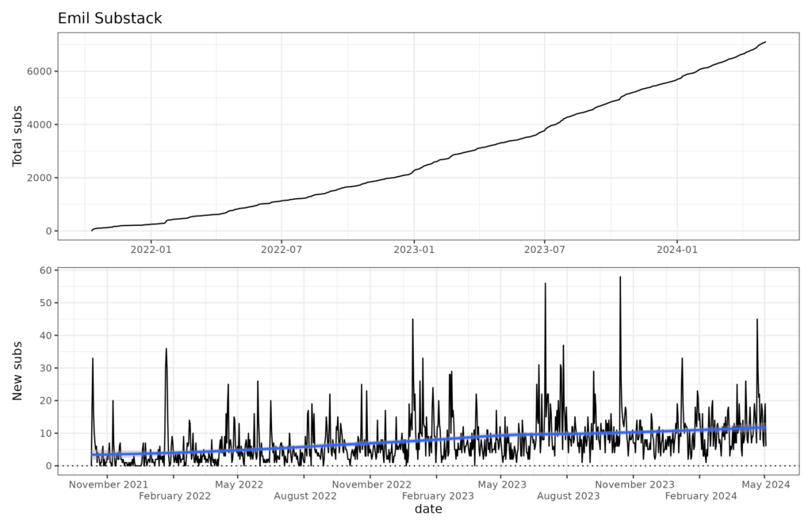Select the 'May 2024' tick label
This screenshot has width=812, height=528.
click(x=765, y=484)
